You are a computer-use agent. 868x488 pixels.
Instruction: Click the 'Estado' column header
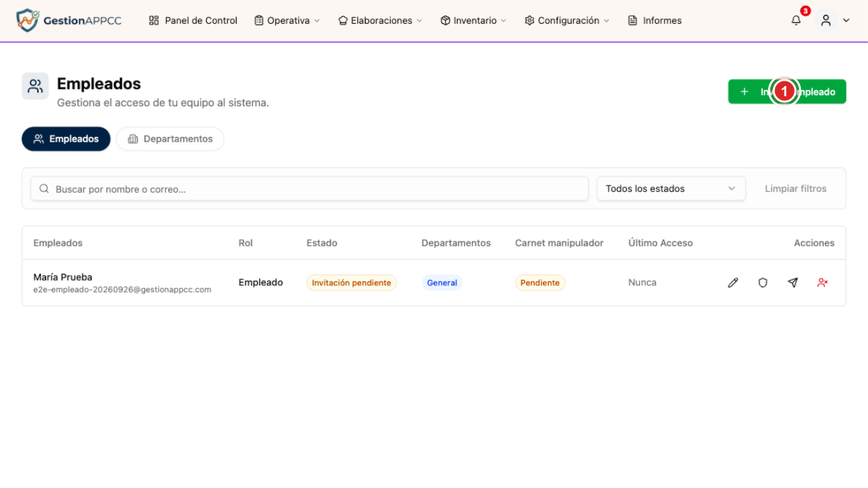[x=321, y=243]
